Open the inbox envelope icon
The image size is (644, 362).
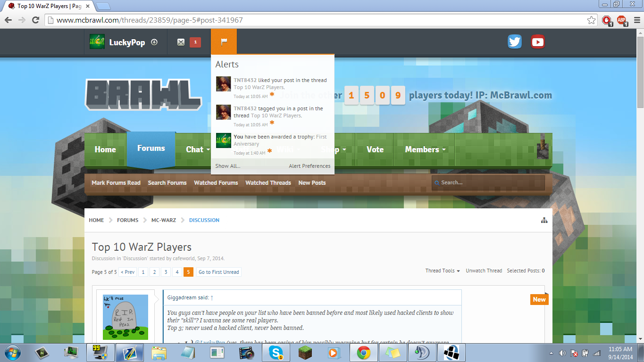pos(181,42)
